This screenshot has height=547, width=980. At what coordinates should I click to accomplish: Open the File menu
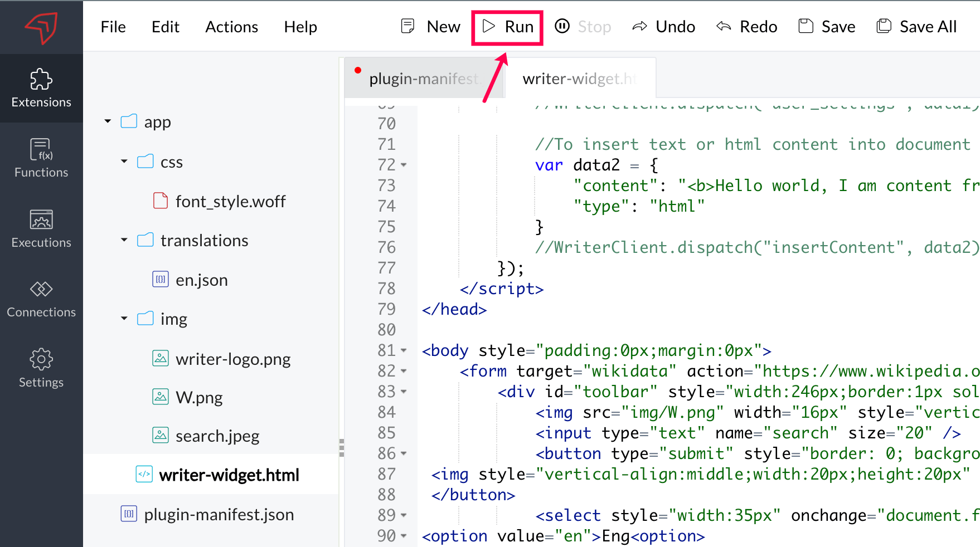click(x=113, y=27)
